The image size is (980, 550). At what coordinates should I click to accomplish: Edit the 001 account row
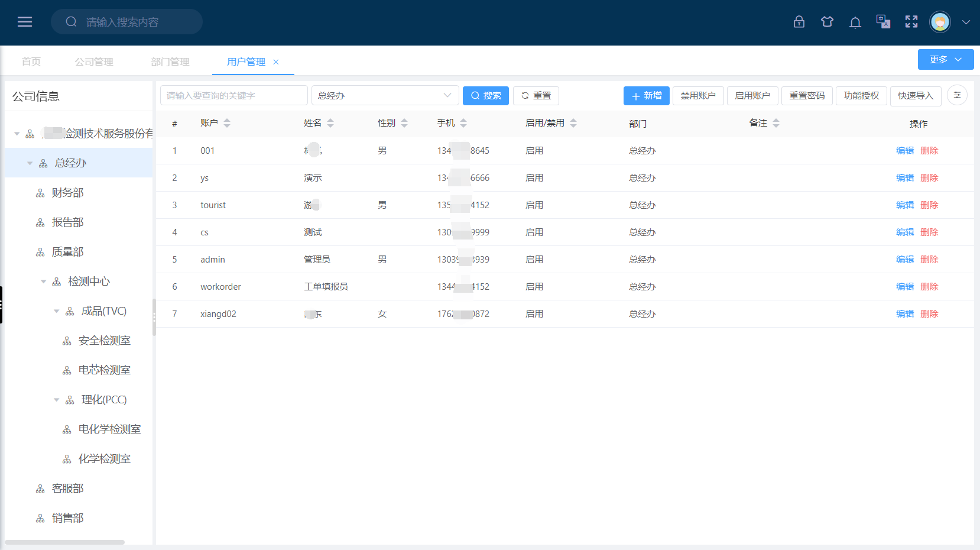tap(905, 150)
